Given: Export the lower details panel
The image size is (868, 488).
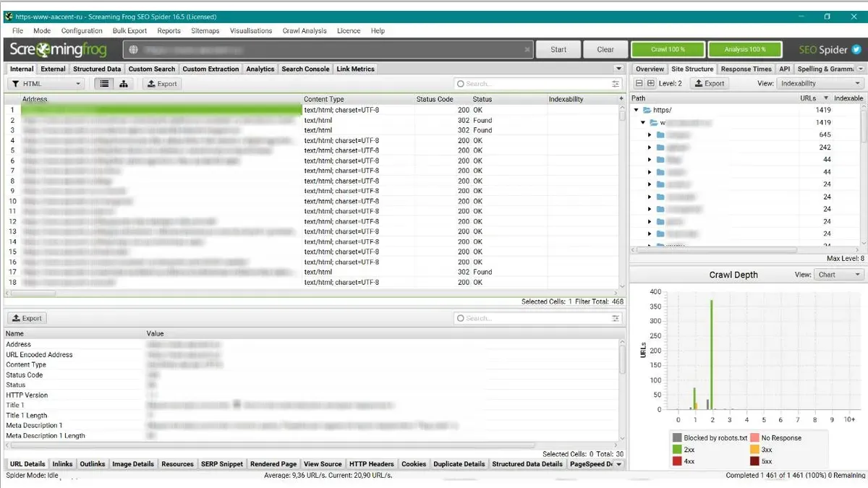Looking at the screenshot, I should pyautogui.click(x=27, y=318).
